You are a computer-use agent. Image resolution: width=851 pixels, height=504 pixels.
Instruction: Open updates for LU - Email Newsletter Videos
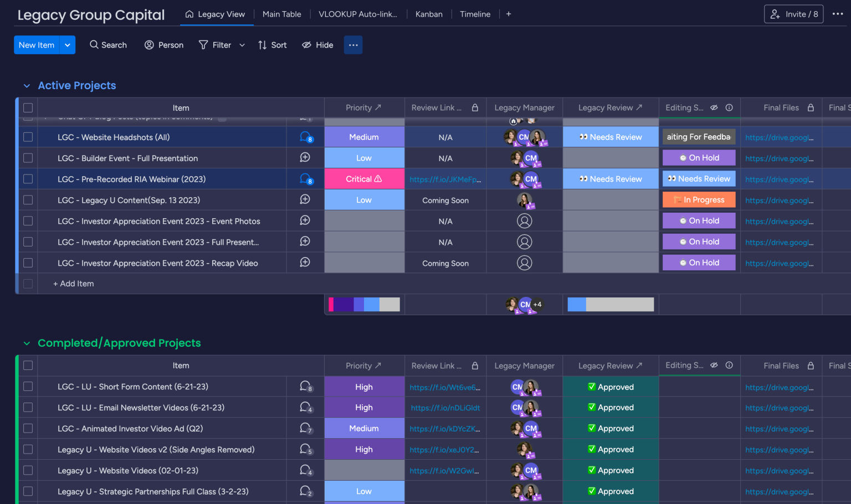[306, 408]
